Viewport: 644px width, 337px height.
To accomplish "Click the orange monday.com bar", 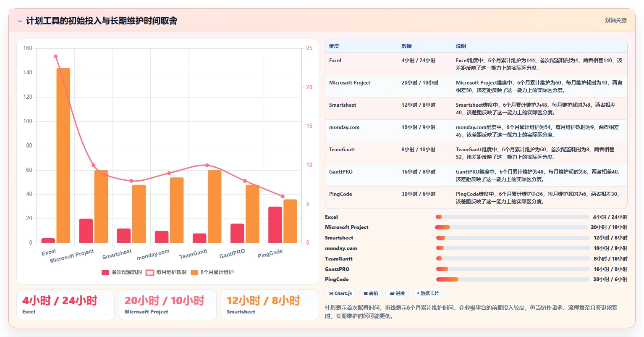I will tap(177, 210).
